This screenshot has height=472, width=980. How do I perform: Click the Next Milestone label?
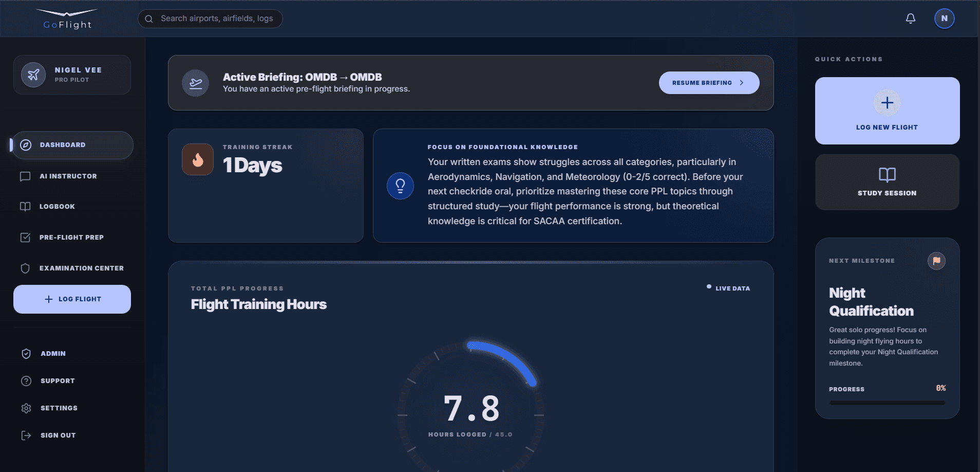tap(861, 261)
